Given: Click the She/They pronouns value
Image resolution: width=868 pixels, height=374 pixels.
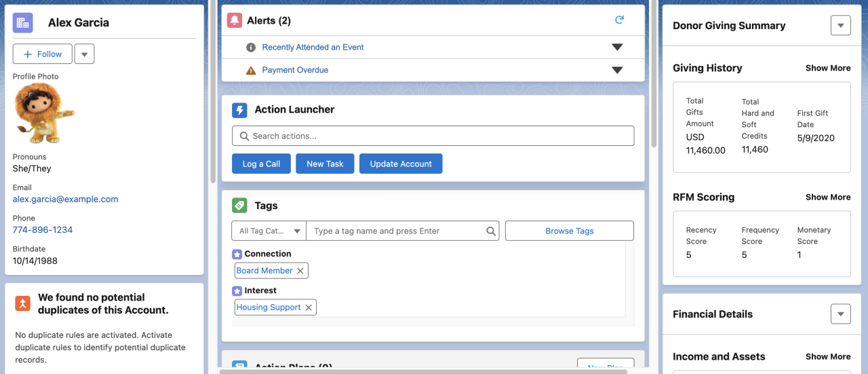Looking at the screenshot, I should pos(32,168).
